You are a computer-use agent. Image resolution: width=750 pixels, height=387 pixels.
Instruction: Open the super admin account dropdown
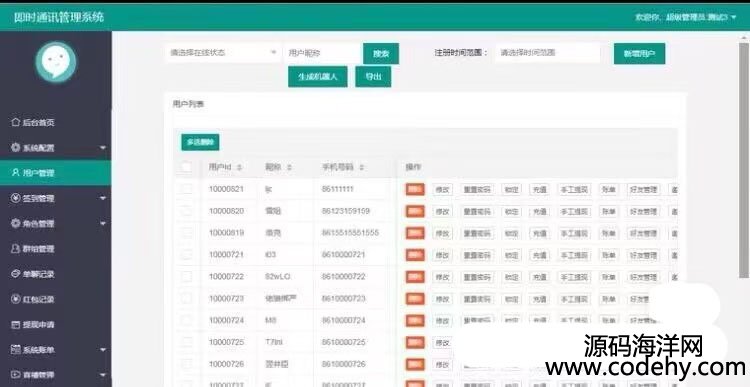click(685, 17)
